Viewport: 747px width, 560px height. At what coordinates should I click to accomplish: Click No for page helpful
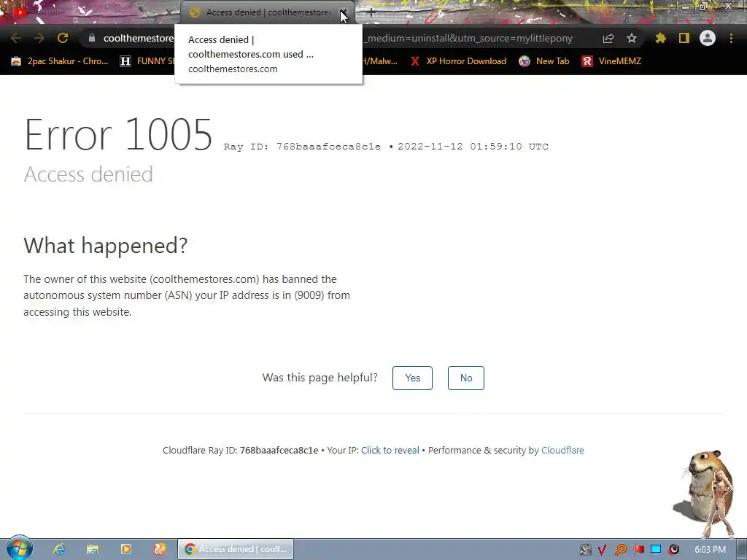[466, 378]
